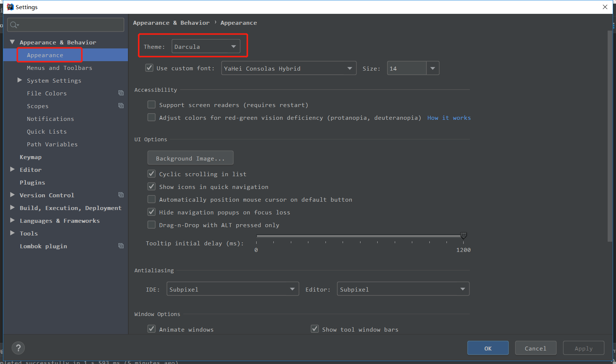Enable Support screen readers

[151, 104]
